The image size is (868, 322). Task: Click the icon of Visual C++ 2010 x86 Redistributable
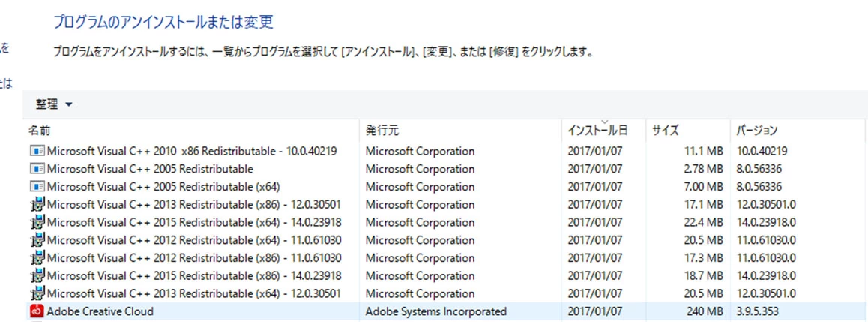tap(37, 151)
